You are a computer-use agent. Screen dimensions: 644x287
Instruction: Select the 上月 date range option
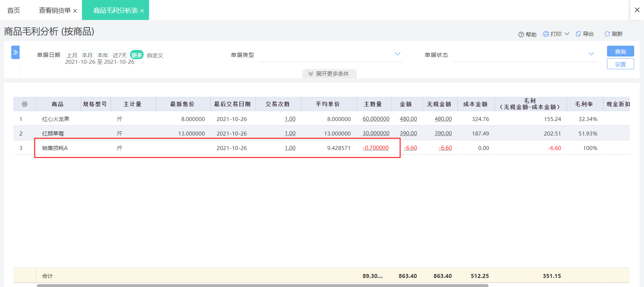72,55
